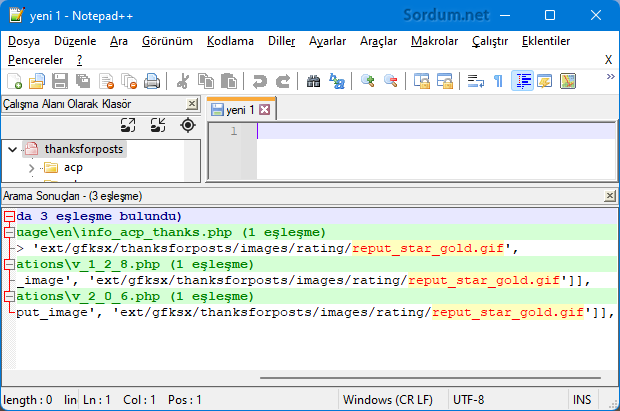
Task: Click the search results horizontal scrollbar
Action: tap(430, 378)
